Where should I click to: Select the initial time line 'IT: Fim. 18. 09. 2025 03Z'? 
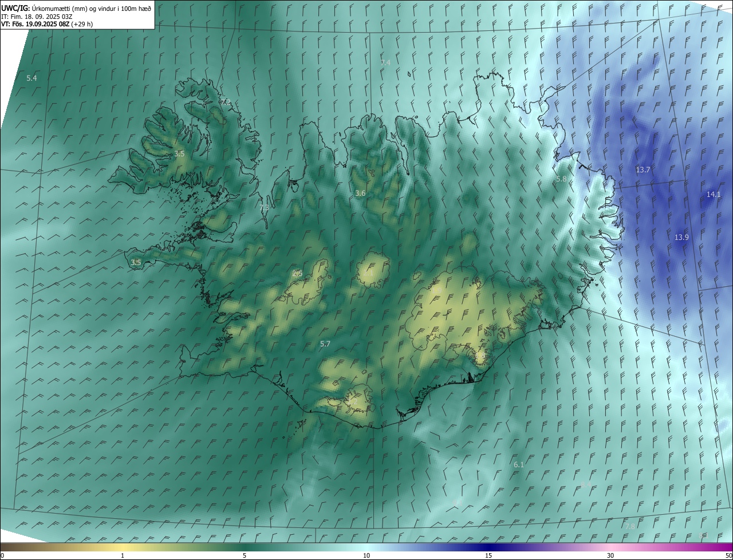(x=37, y=17)
